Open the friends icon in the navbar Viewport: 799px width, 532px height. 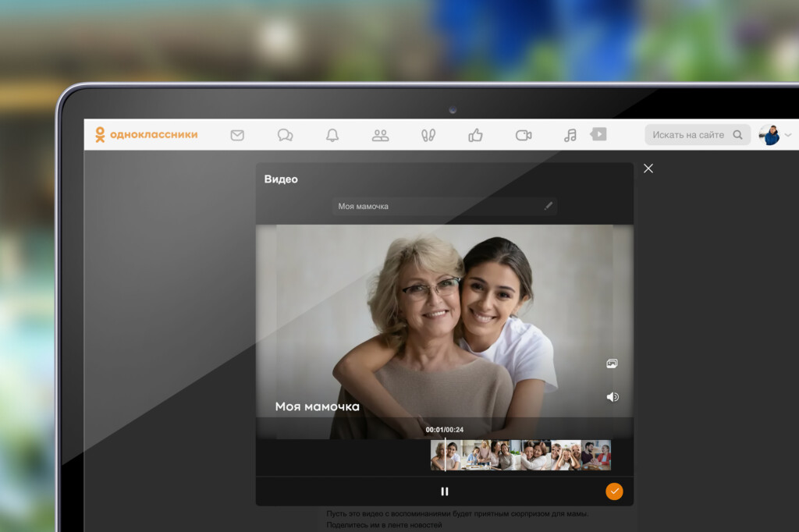(380, 135)
